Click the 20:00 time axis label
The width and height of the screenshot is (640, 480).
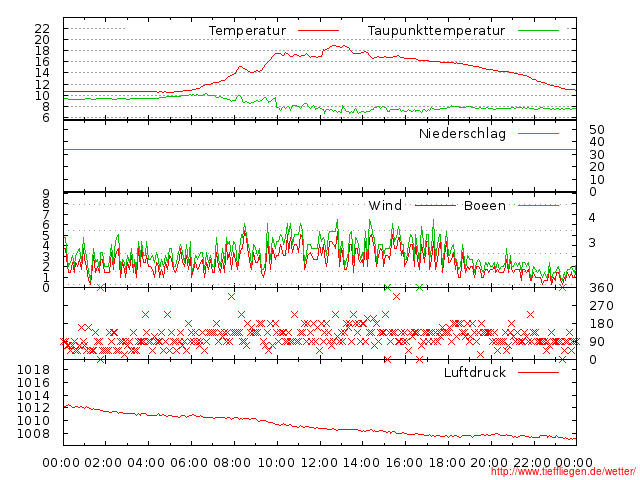(489, 463)
